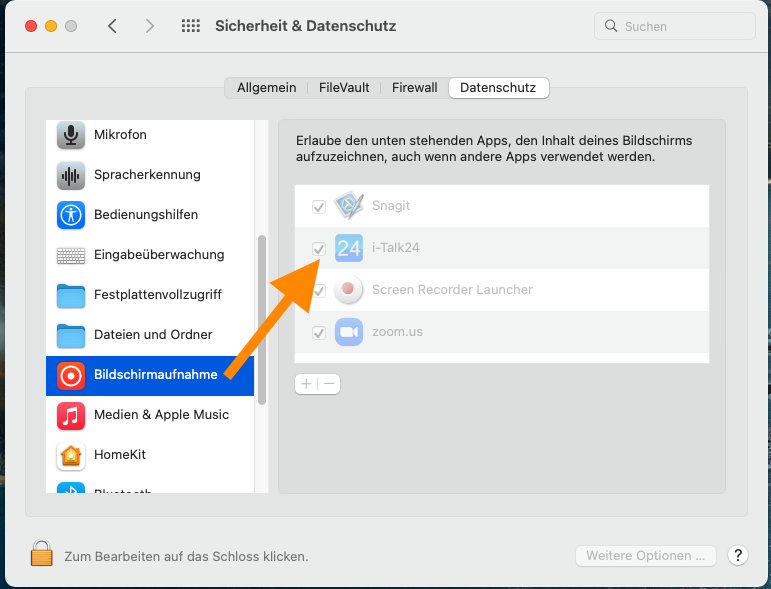Select HomeKit in the sidebar

120,455
